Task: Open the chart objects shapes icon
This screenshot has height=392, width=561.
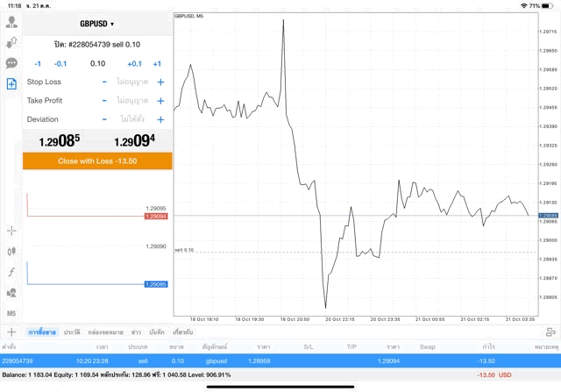Action: tap(11, 293)
